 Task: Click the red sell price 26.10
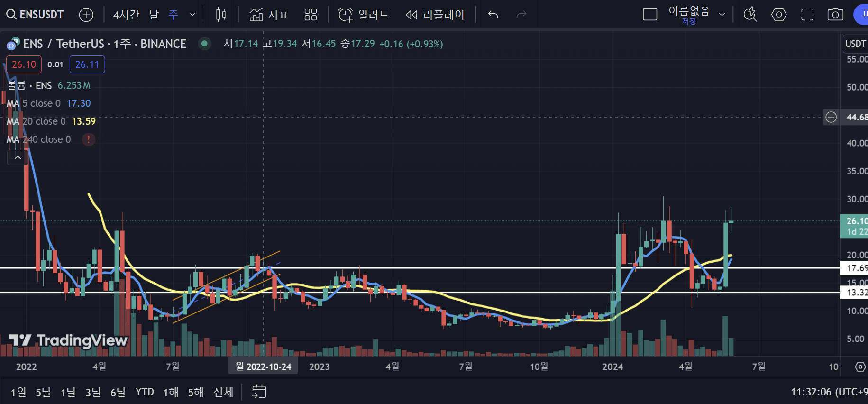[x=24, y=64]
